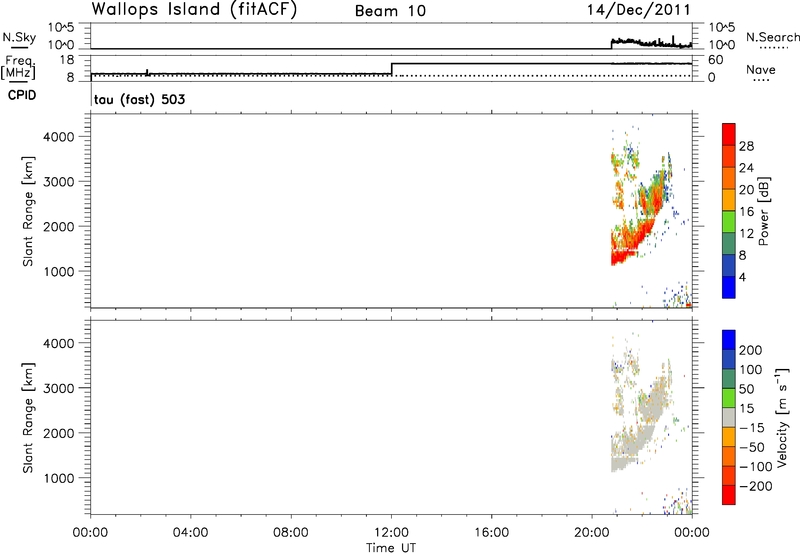Click the top red Power colorbar segment above 28

729,134
